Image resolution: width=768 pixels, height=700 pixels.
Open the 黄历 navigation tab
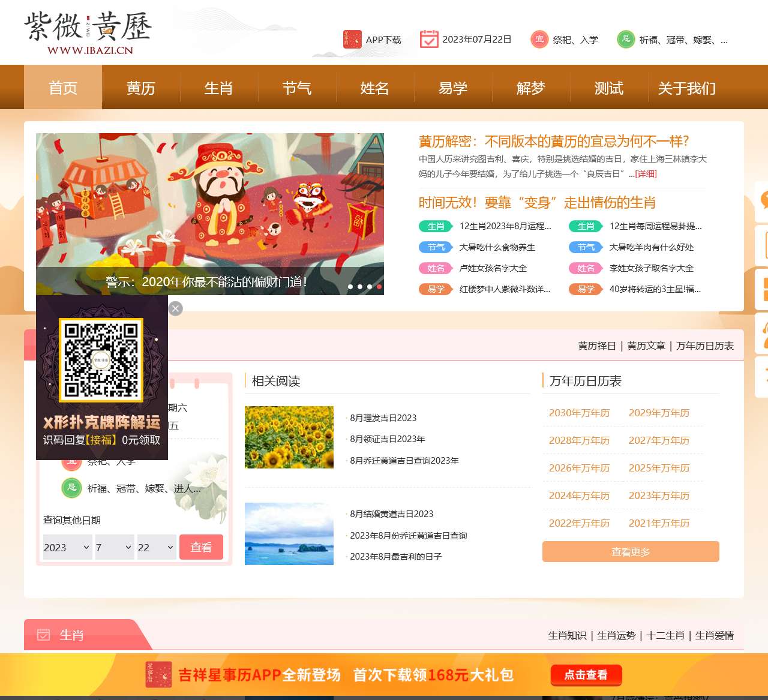click(141, 88)
